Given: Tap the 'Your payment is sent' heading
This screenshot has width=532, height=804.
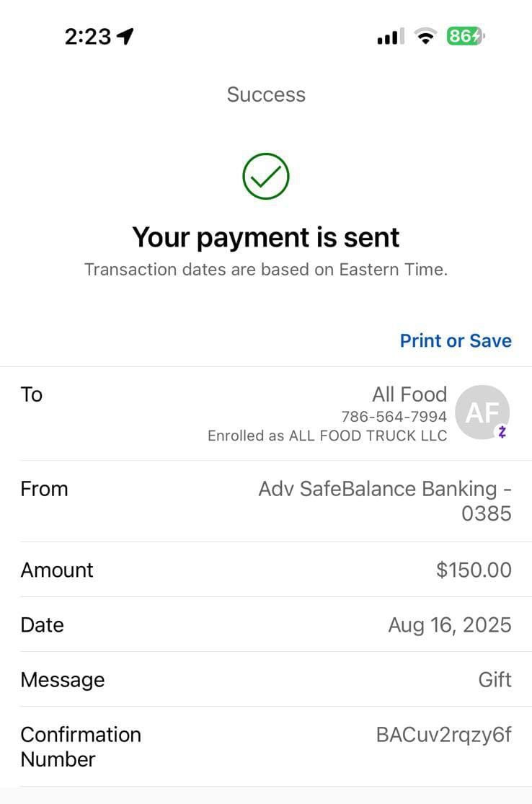Looking at the screenshot, I should (266, 237).
